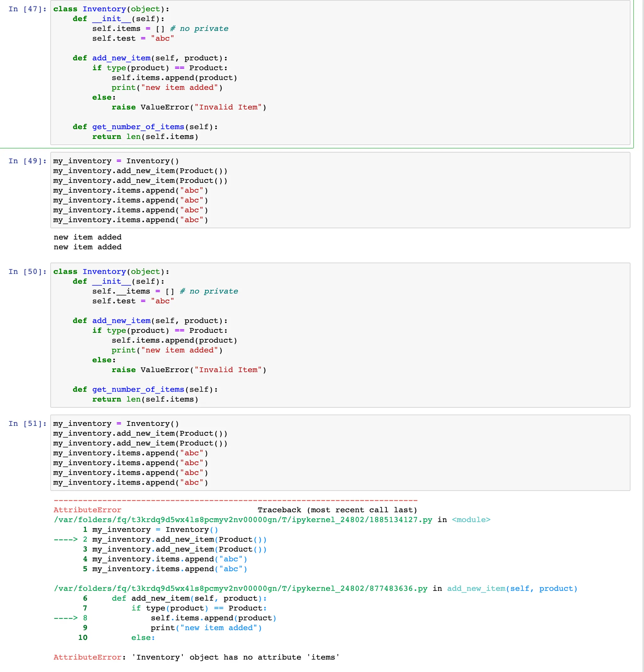Place cursor on self.__items line in cell 50

coord(165,291)
